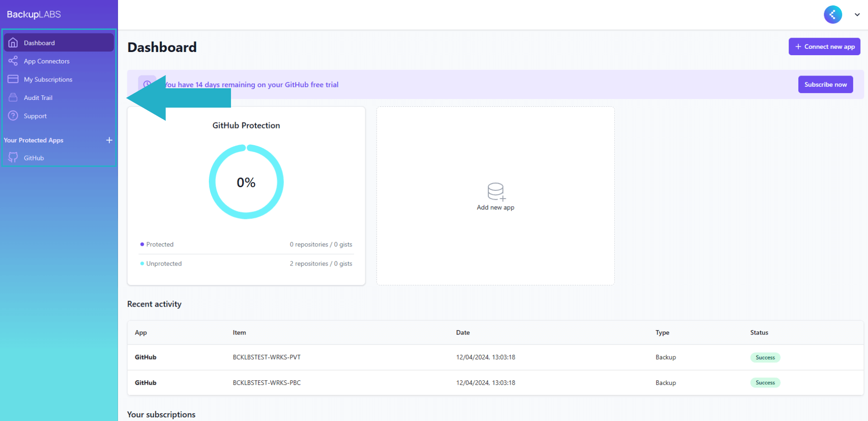Click '2 repositories / 0 gists' text

321,264
